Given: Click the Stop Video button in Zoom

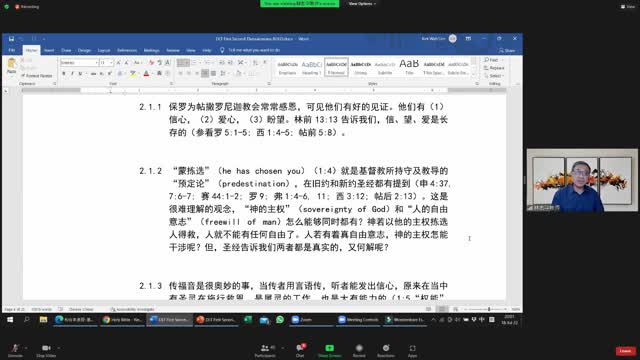Looking at the screenshot, I should pos(46,350).
